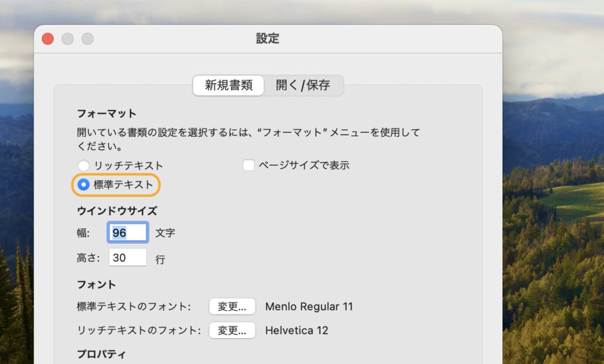
Task: Click the desktop wallpaper right of the window
Action: click(x=554, y=236)
